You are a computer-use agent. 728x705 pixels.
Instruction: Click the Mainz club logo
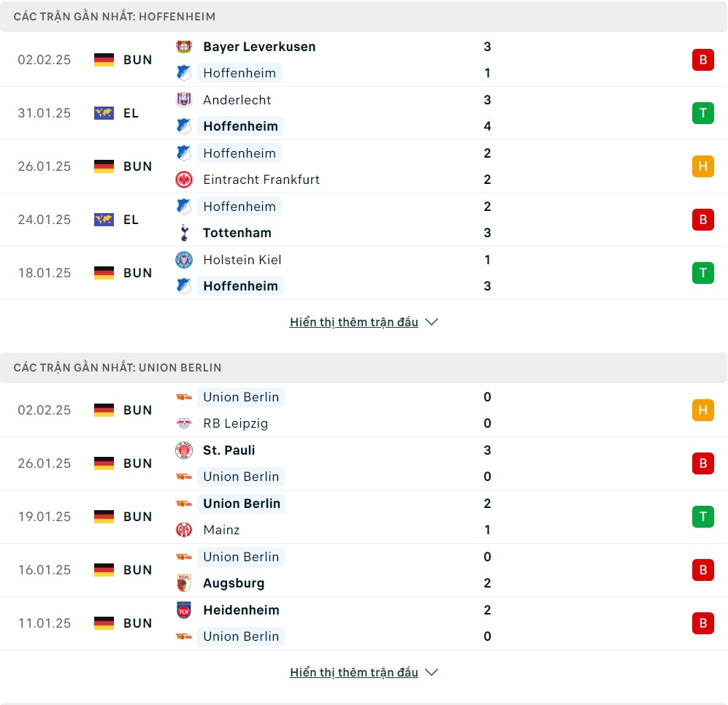tap(184, 530)
